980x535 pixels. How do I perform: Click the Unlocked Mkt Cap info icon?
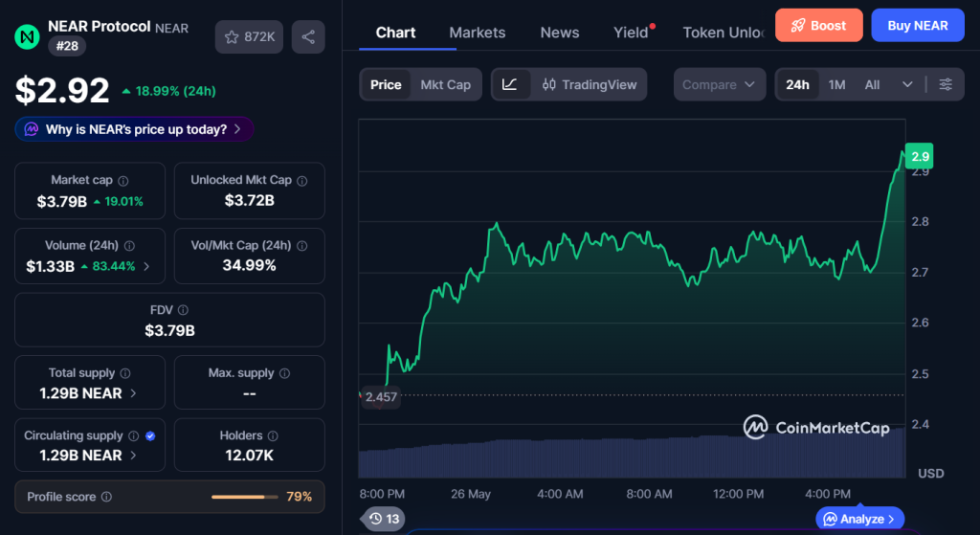point(301,181)
